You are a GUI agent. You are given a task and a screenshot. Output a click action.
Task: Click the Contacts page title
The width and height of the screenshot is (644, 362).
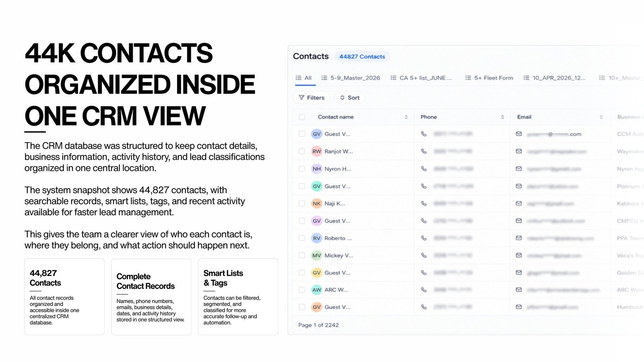point(311,56)
